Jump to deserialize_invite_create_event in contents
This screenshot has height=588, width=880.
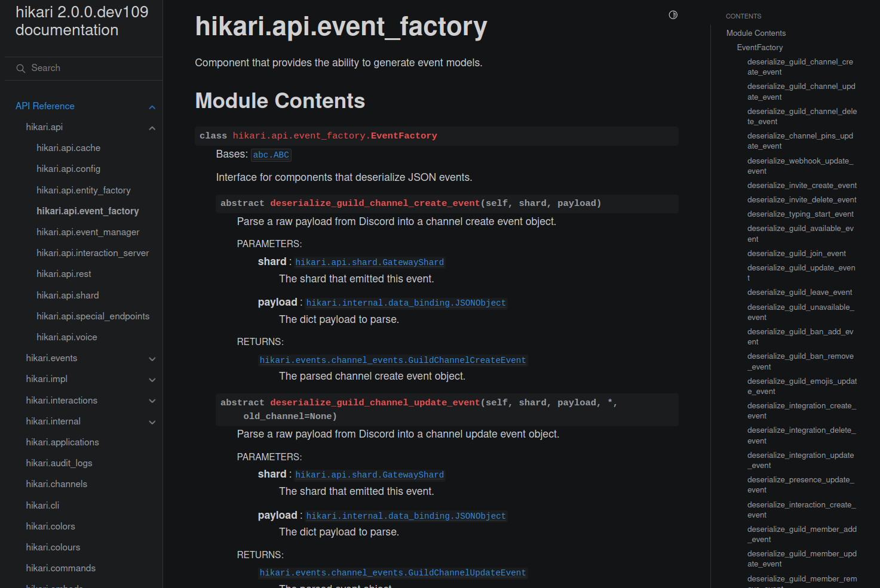pos(802,186)
